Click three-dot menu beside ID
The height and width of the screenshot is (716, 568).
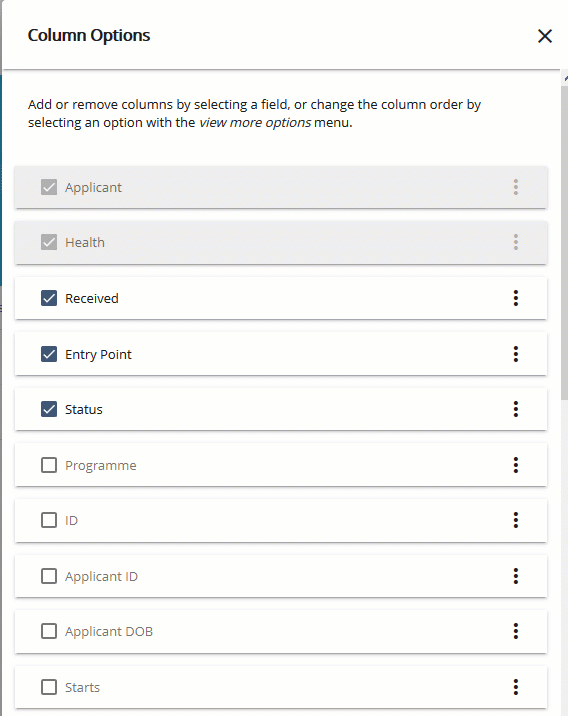(x=515, y=520)
